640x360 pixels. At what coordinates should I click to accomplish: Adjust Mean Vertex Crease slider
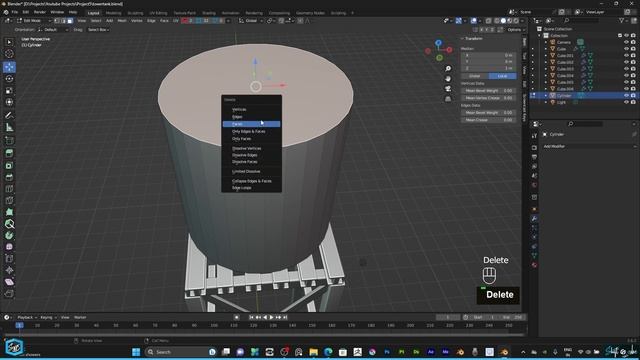(489, 98)
